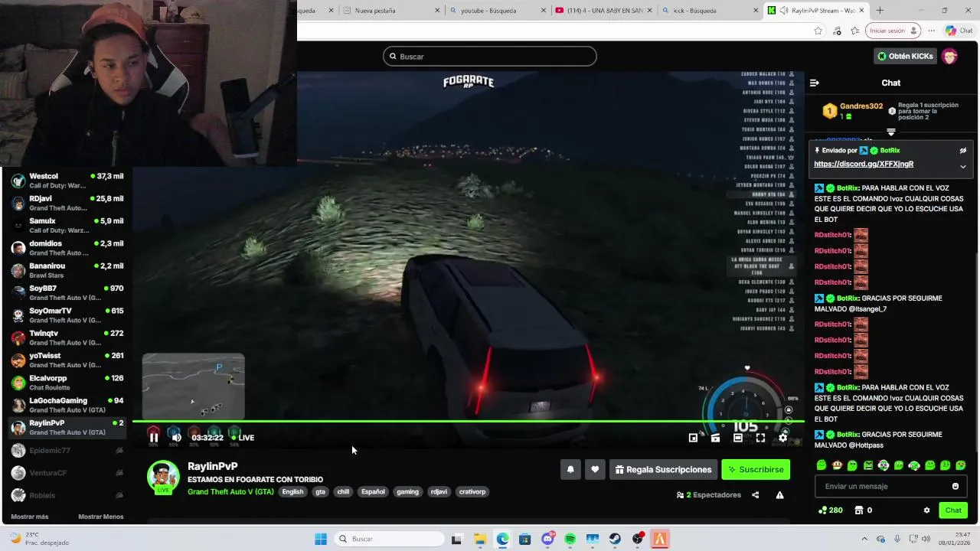Insert the last crying green emote
The width and height of the screenshot is (980, 551).
961,465
